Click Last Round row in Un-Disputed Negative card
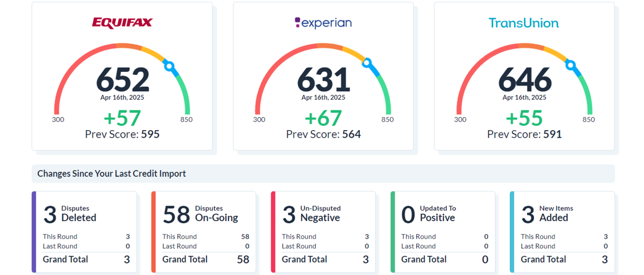 pyautogui.click(x=325, y=246)
